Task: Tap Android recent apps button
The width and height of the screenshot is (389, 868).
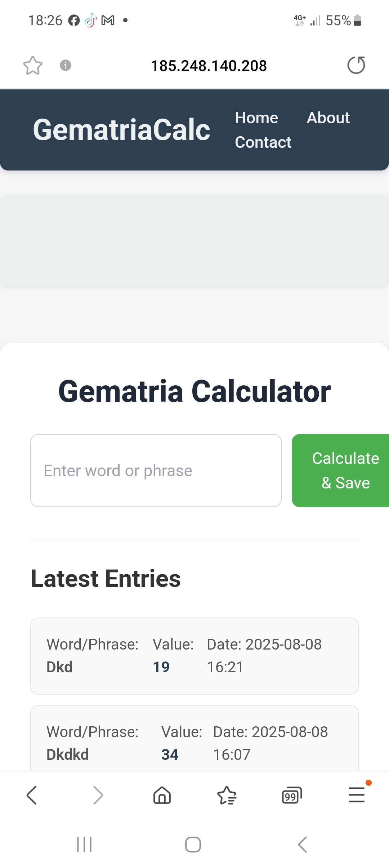Action: [x=84, y=844]
